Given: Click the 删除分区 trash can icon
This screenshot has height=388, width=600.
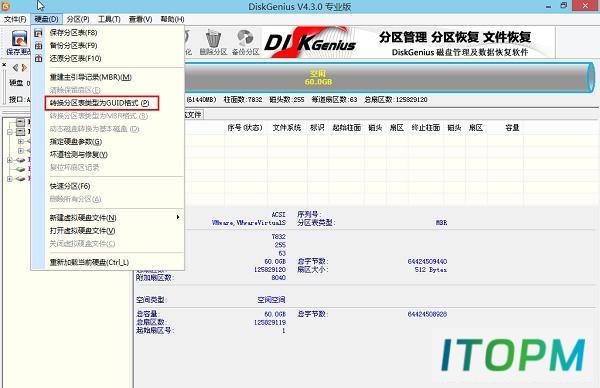Looking at the screenshot, I should click(x=213, y=39).
